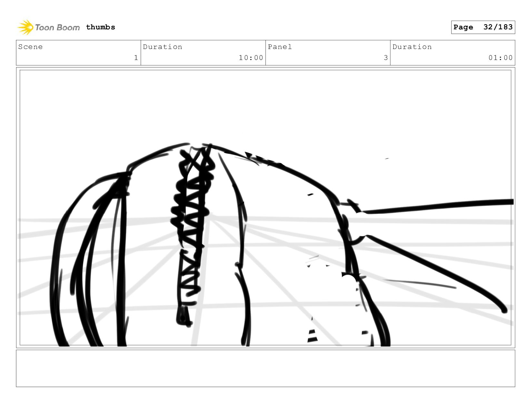Screen dimensions: 532x411
Task: Click the 'Page 32/183' indicator box
Action: [x=483, y=27]
